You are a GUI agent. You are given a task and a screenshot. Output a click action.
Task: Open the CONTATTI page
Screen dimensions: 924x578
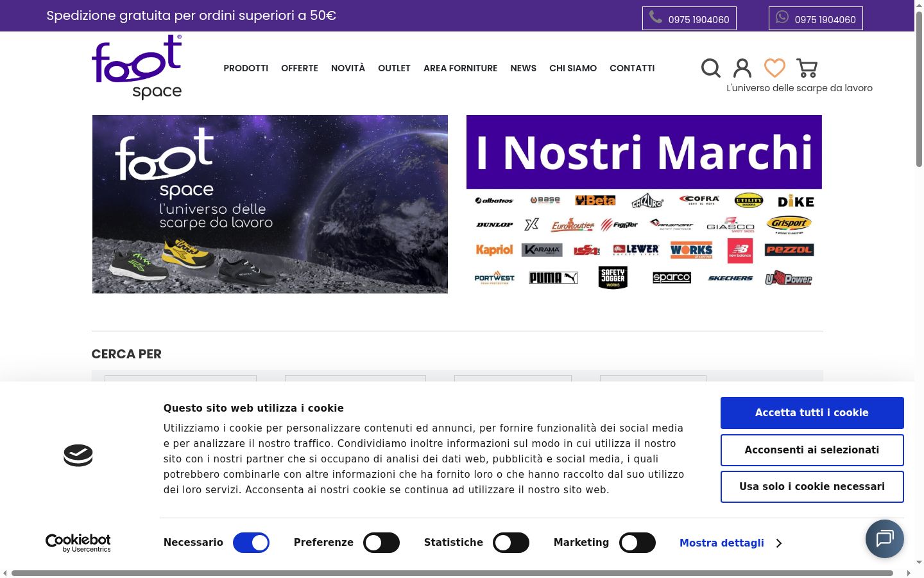(x=632, y=68)
